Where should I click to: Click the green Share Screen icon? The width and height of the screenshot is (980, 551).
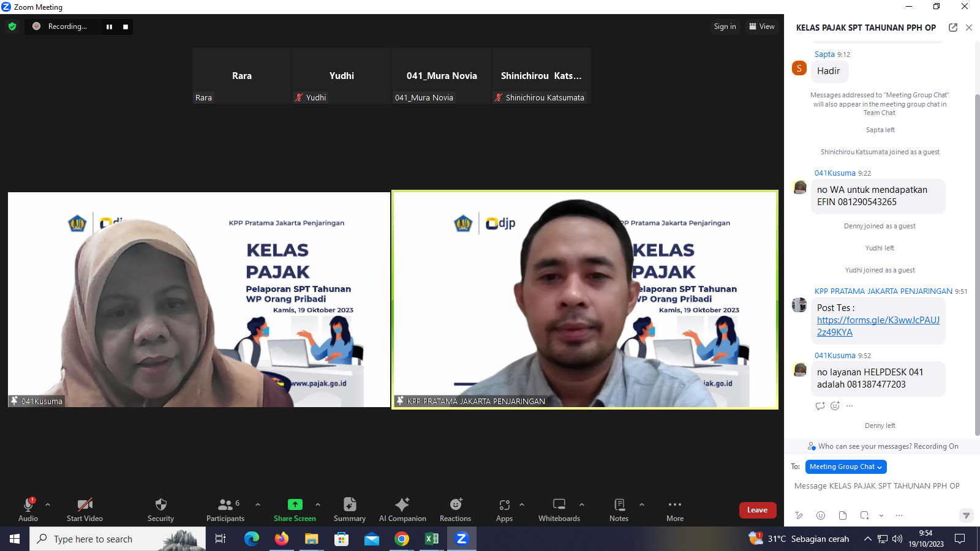pos(295,504)
